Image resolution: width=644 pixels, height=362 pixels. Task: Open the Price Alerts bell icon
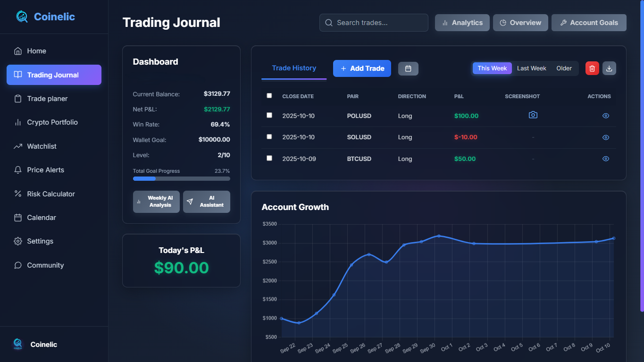coord(18,170)
